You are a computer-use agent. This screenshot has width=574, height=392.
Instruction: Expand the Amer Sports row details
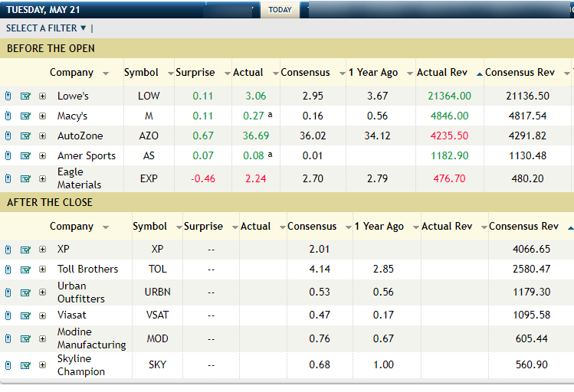(42, 156)
